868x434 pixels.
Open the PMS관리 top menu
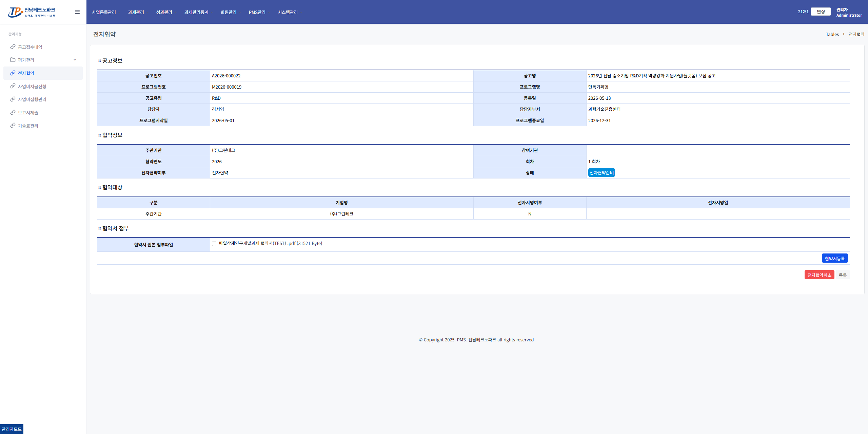257,12
